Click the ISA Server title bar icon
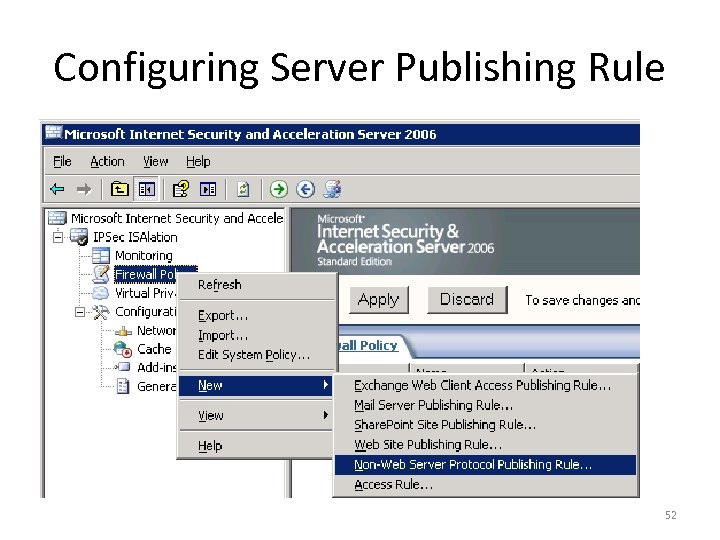Screen dimensions: 720x540 (x=53, y=132)
